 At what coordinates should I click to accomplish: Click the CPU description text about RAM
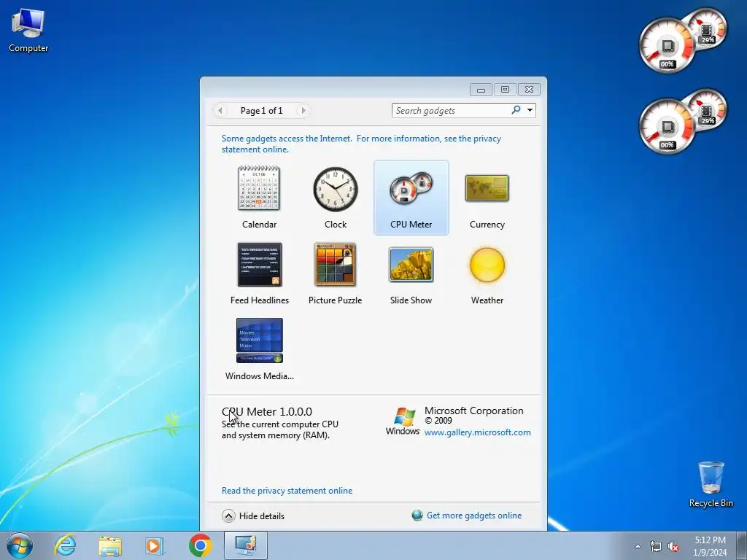[x=280, y=429]
